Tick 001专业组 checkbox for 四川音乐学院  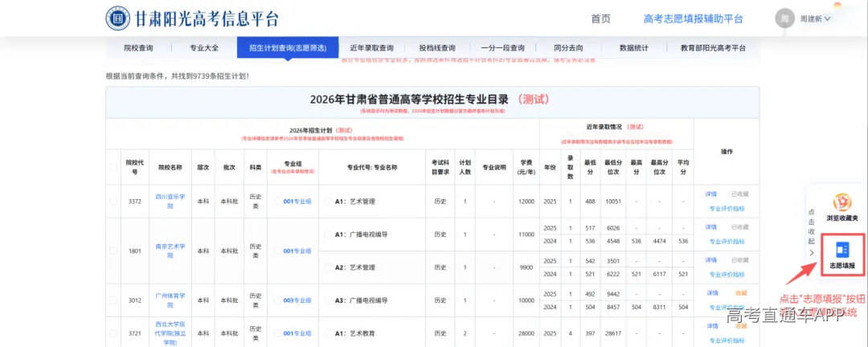277,202
